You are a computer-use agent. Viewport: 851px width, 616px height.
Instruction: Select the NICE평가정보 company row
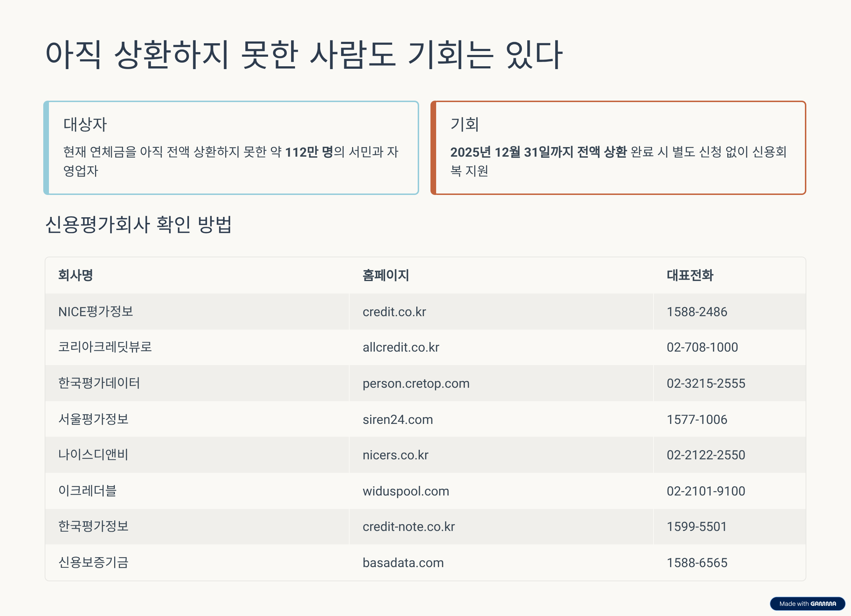[x=96, y=311]
